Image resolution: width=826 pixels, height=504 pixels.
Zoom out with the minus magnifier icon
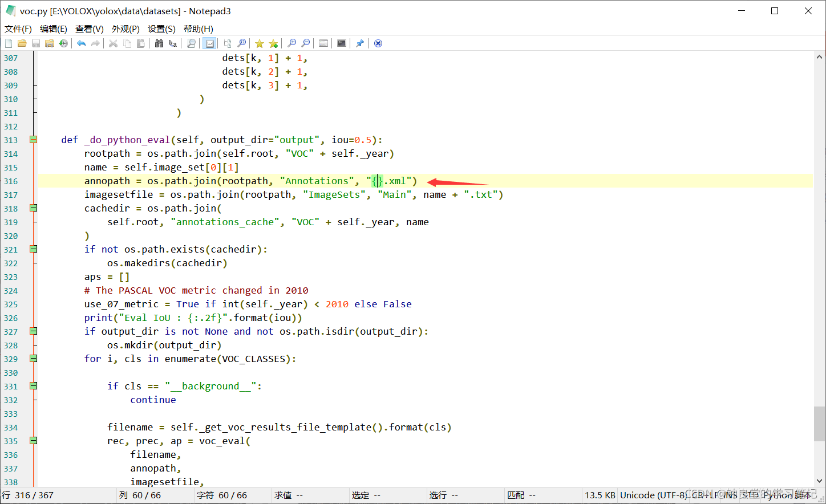point(306,43)
